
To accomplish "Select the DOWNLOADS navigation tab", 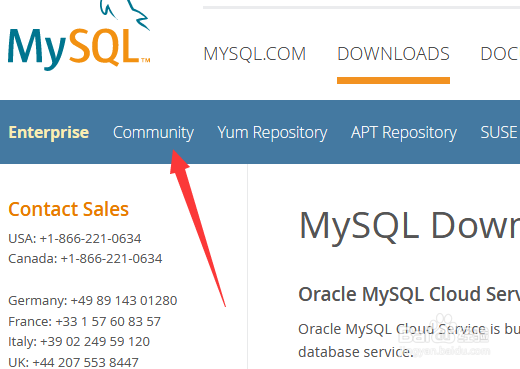I will [393, 54].
